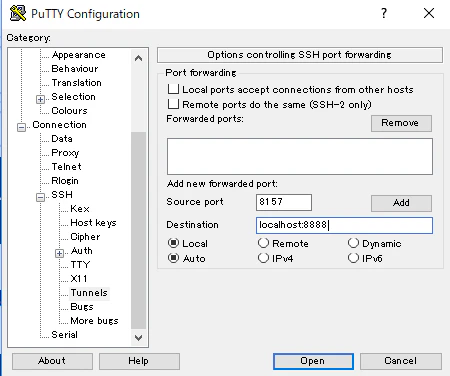This screenshot has height=376, width=450.
Task: Enable local ports accept connections from other hosts
Action: pyautogui.click(x=173, y=89)
